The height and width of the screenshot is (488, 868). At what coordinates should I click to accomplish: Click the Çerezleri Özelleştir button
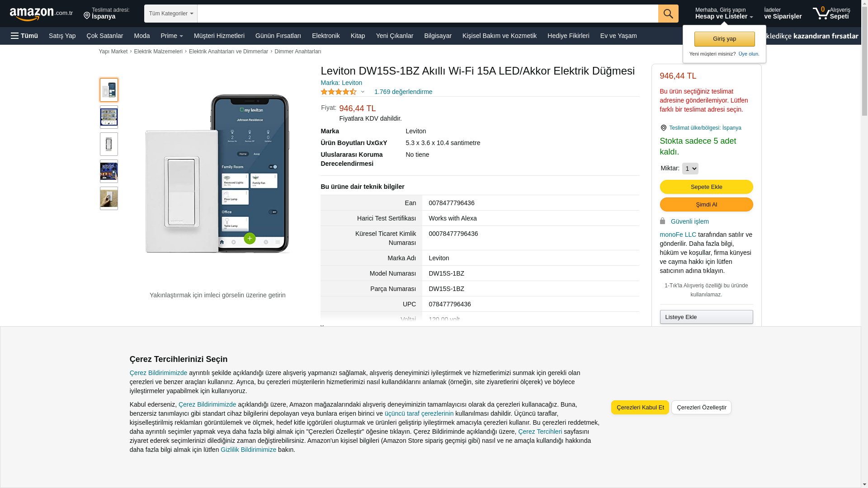(701, 408)
